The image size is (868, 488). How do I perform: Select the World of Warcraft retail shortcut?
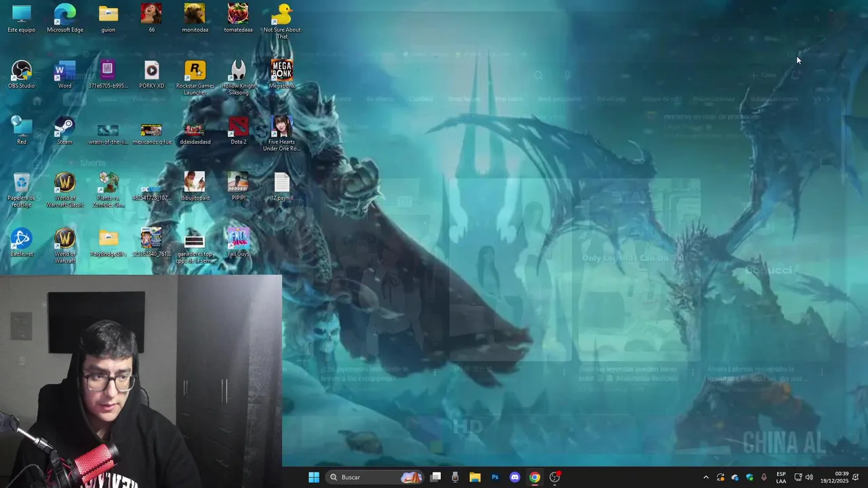click(x=65, y=246)
